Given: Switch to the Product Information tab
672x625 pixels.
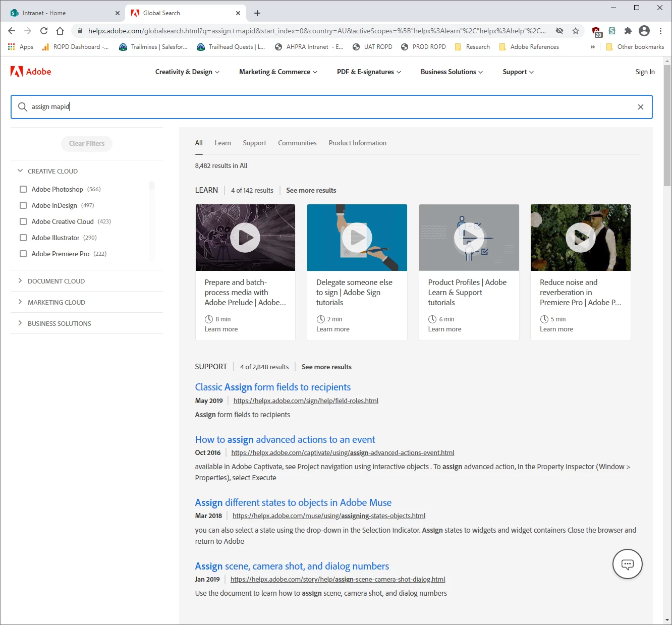Looking at the screenshot, I should click(x=357, y=143).
